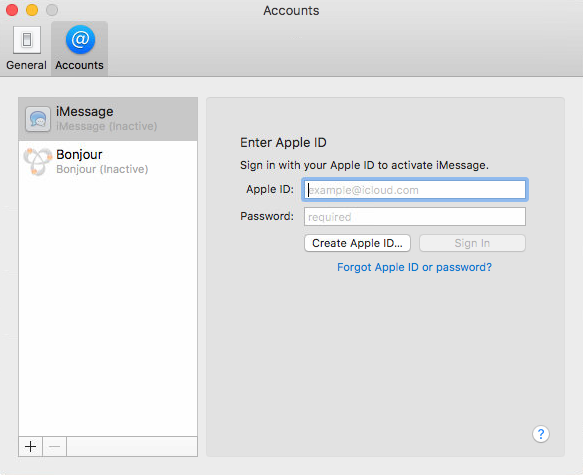
Task: Select the iMessage account row
Action: 108,119
